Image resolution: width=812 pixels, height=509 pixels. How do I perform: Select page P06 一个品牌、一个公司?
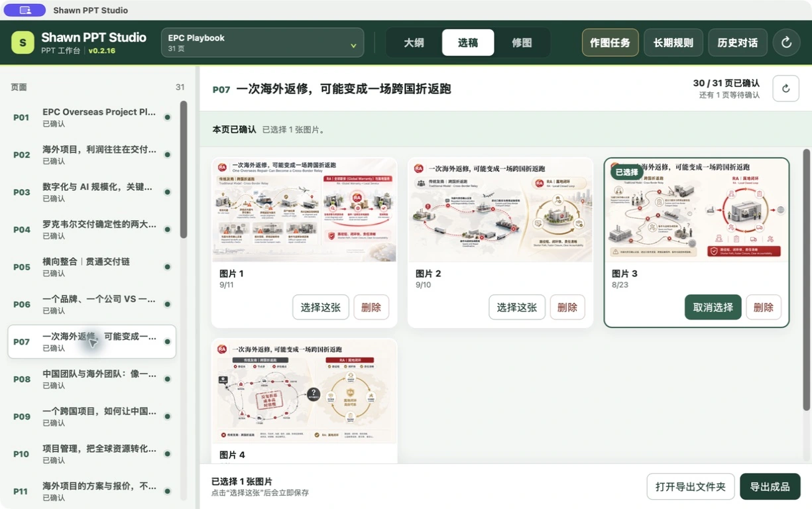(91, 304)
